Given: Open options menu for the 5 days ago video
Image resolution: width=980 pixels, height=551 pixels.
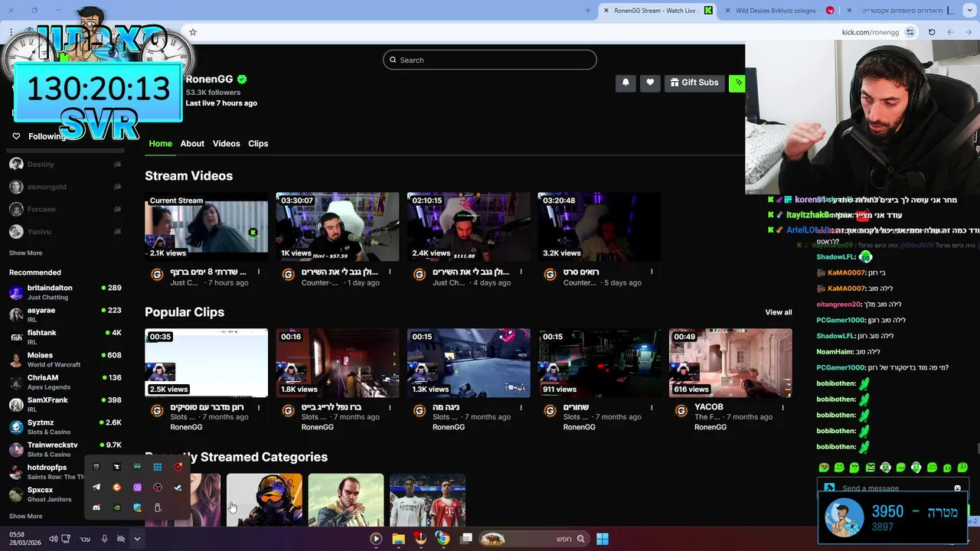Looking at the screenshot, I should click(x=652, y=272).
